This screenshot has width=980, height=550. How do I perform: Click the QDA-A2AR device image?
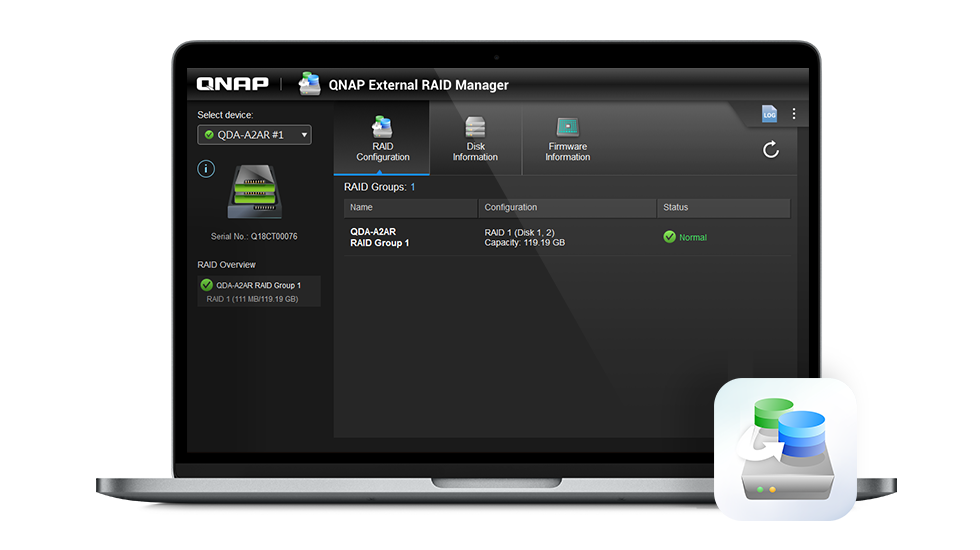[x=254, y=191]
